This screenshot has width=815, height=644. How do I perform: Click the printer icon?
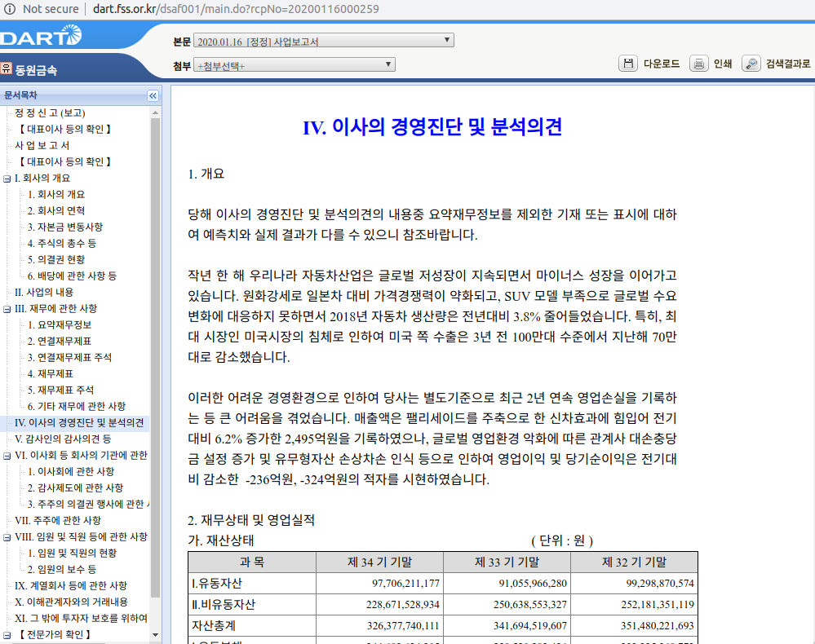pos(698,64)
